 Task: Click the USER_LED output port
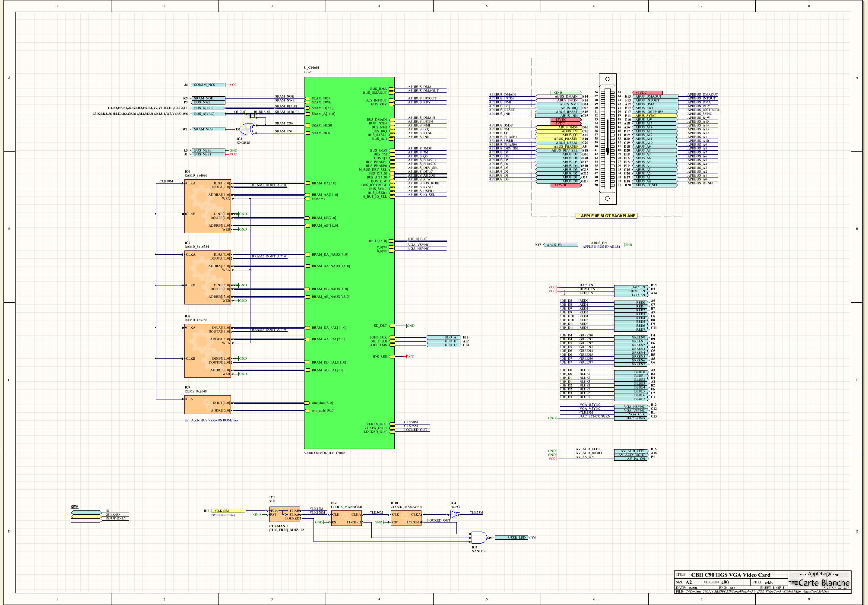coord(512,538)
